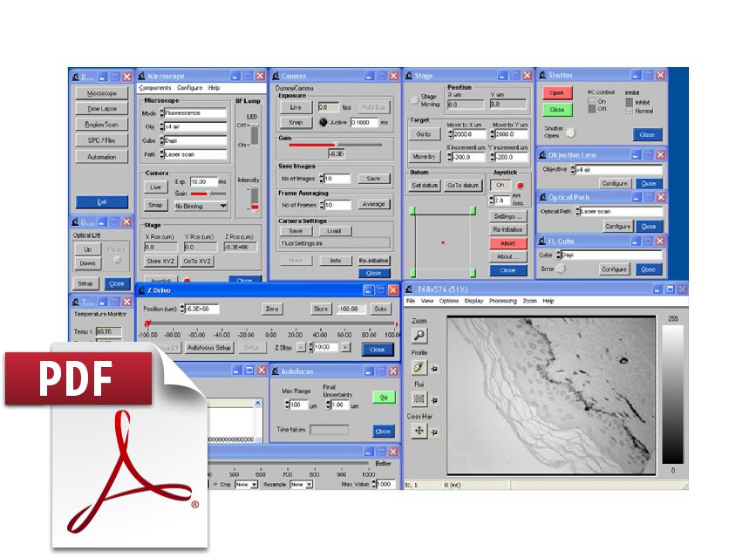Image resolution: width=756 pixels, height=558 pixels.
Task: Click the Move to X um field
Action: click(467, 134)
